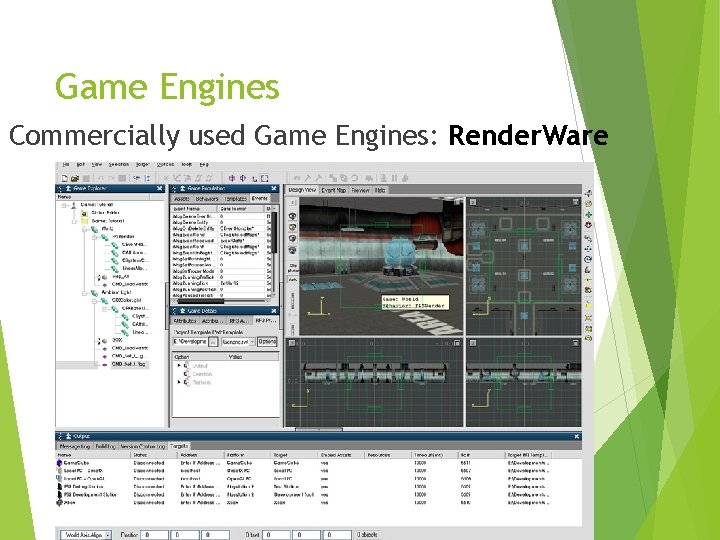Collapse the root game tree node
Viewport: 720px width, 540px height.
[65, 205]
